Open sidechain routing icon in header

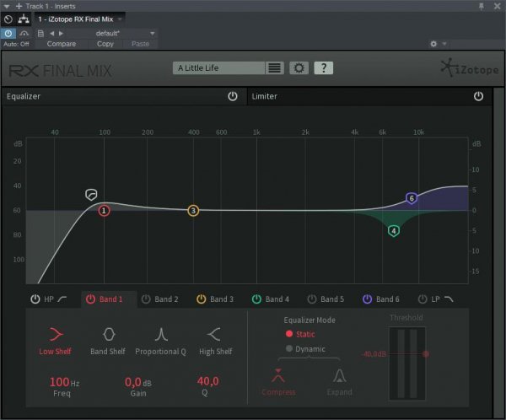coord(24,19)
